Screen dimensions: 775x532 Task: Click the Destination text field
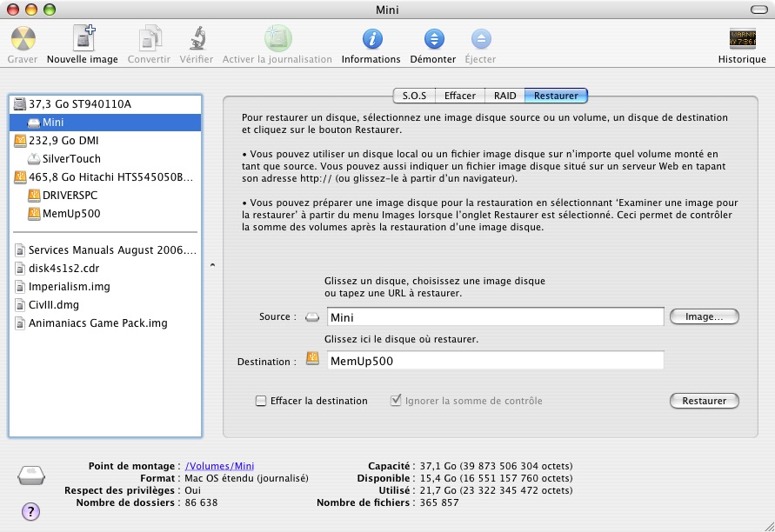[495, 360]
